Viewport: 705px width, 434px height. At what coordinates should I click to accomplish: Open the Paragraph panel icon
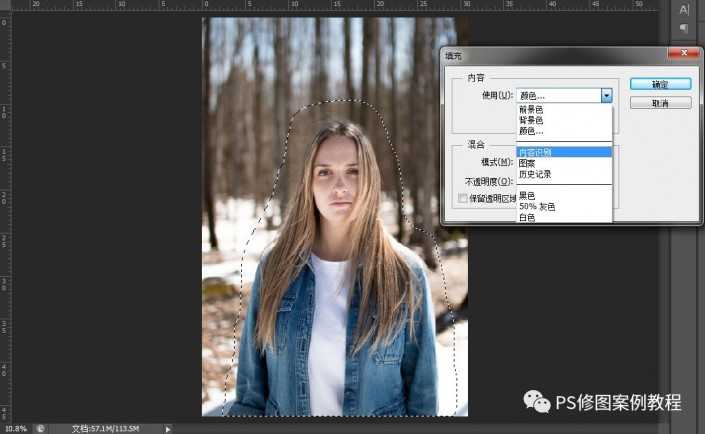[683, 29]
